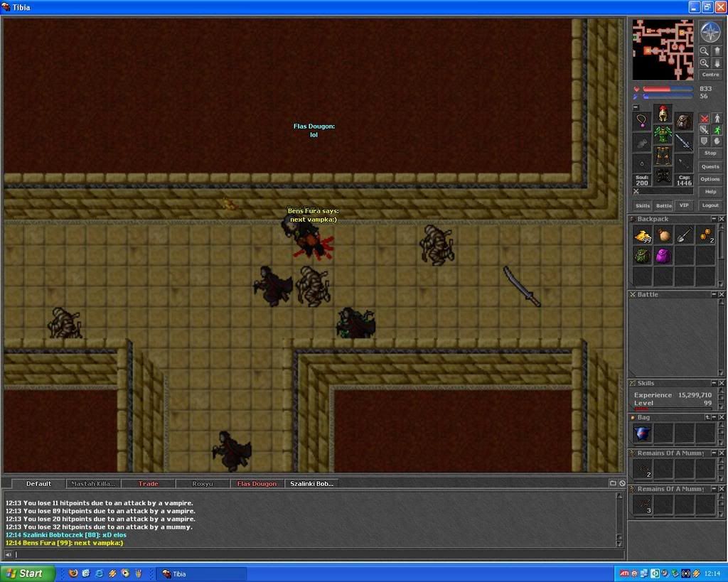Select the shovel in Backpack

(685, 235)
